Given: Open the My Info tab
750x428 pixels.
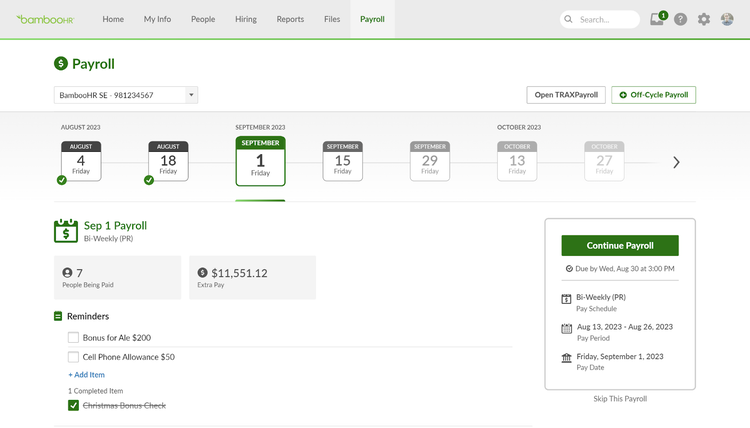Looking at the screenshot, I should point(157,19).
